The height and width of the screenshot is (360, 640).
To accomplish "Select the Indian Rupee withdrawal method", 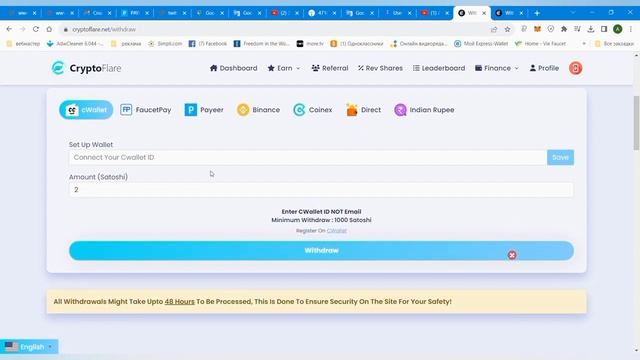I will (x=424, y=110).
